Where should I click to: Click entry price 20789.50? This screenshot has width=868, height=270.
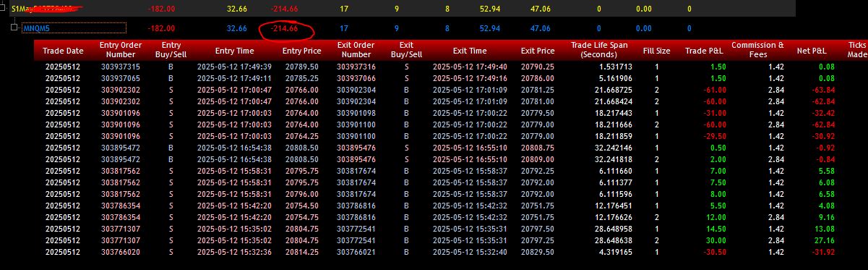click(303, 67)
